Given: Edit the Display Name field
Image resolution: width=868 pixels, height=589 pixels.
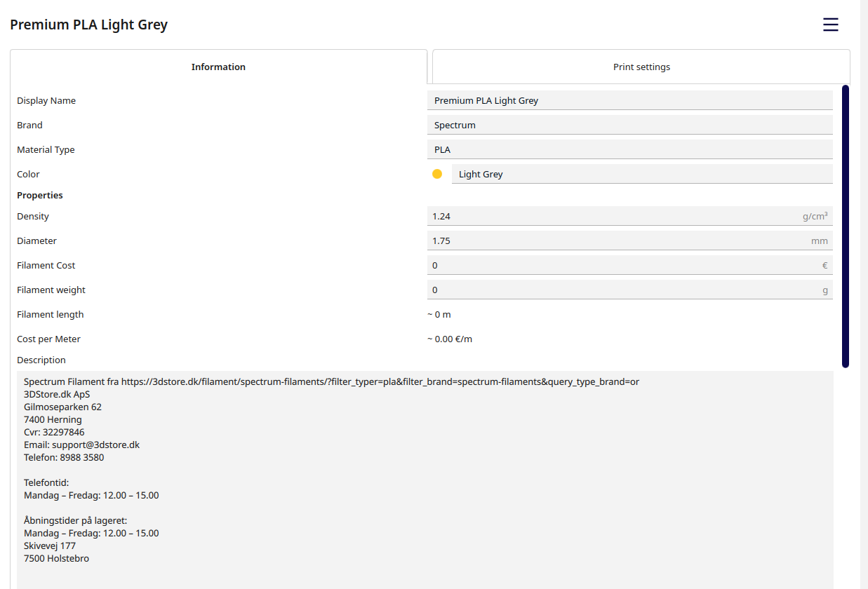Looking at the screenshot, I should tap(630, 100).
